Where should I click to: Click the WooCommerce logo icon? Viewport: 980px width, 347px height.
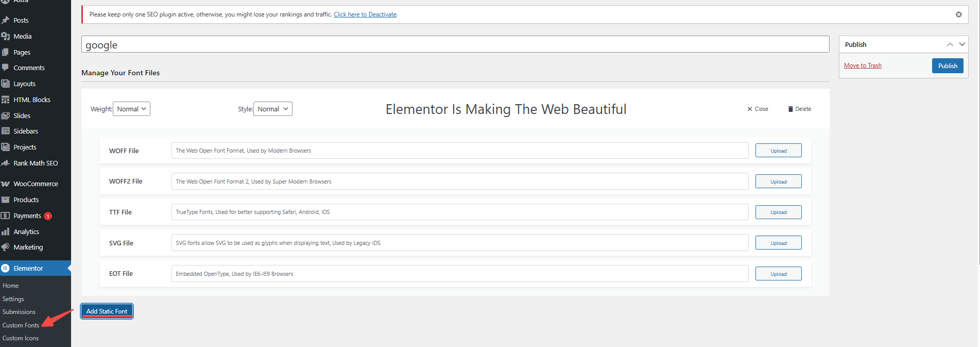coord(6,184)
